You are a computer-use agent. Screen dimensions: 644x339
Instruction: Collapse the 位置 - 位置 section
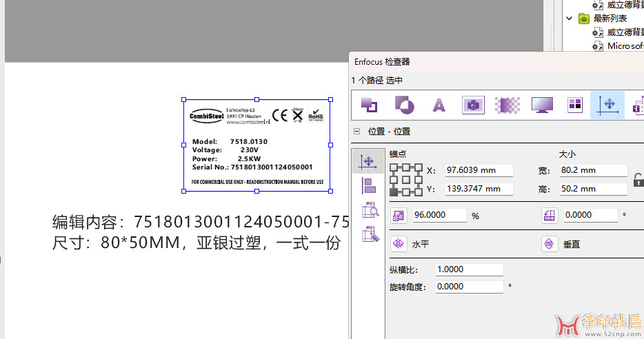point(357,132)
